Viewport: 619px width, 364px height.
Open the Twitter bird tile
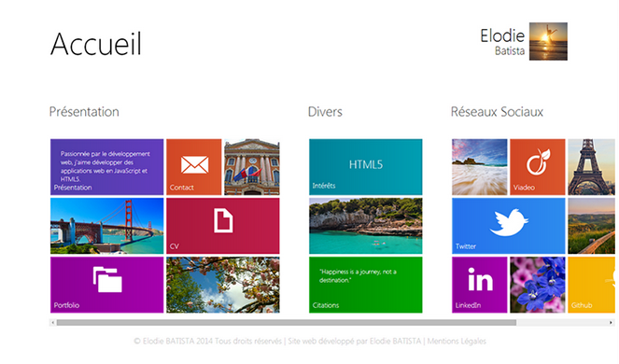pos(509,226)
